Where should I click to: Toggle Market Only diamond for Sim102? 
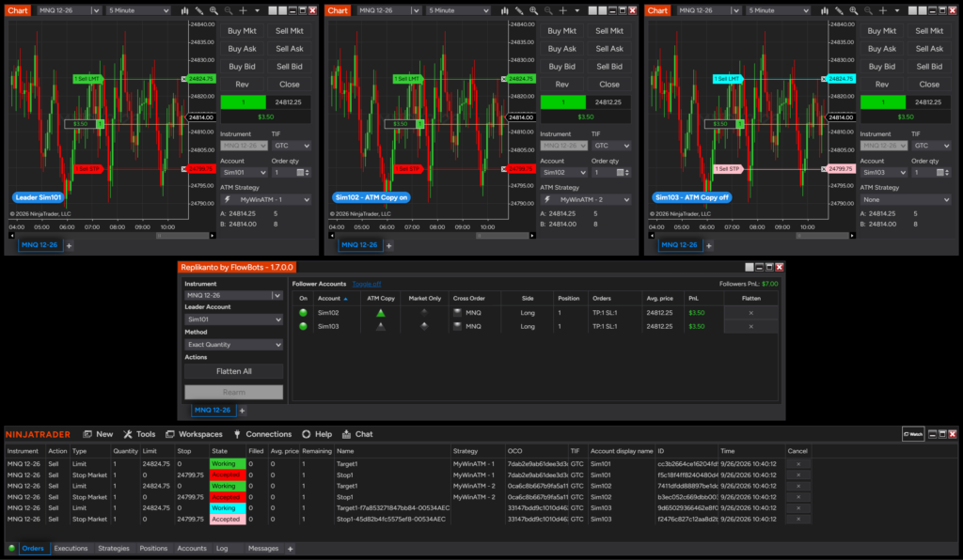click(424, 313)
